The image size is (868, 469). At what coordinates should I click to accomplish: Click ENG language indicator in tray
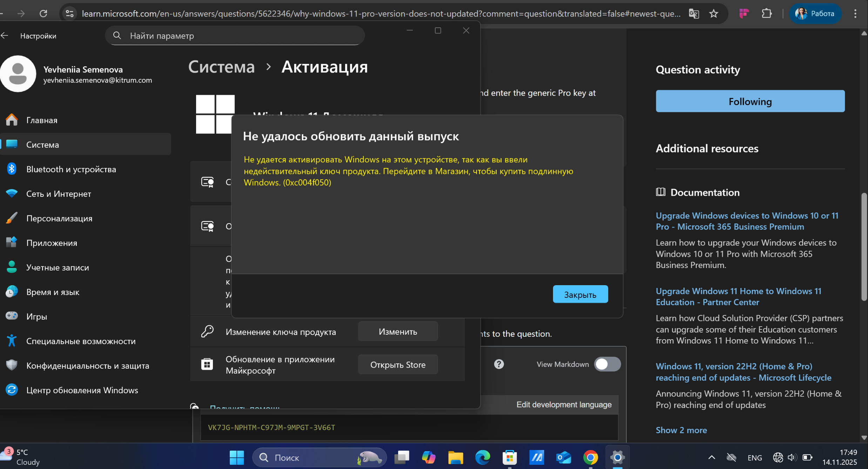click(754, 457)
